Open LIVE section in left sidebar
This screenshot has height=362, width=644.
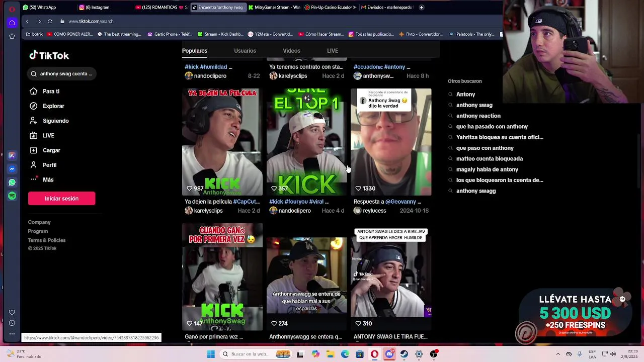tap(42, 135)
